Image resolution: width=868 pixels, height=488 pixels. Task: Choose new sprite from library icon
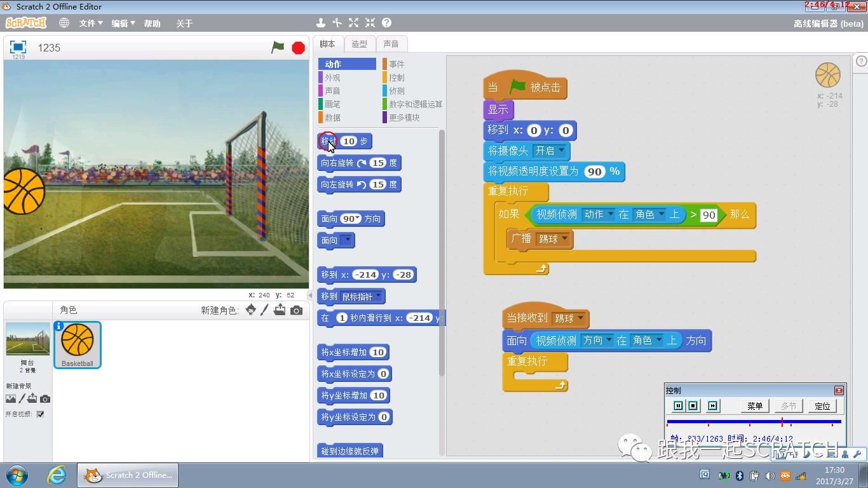[x=251, y=309]
